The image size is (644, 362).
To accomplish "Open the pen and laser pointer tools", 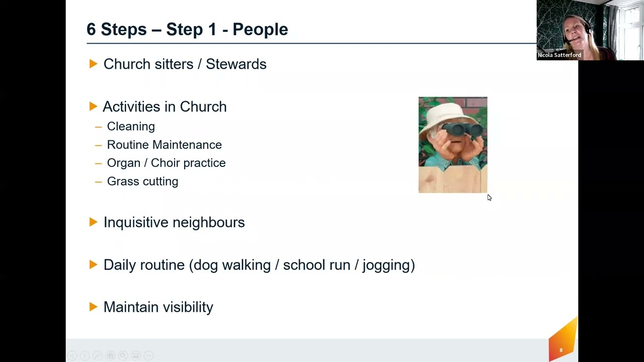I will click(x=97, y=355).
